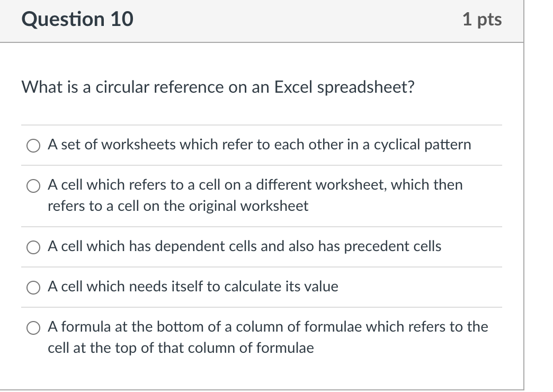Mark radio for 'needs itself to calculate its value'
This screenshot has height=392, width=553.
[33, 287]
